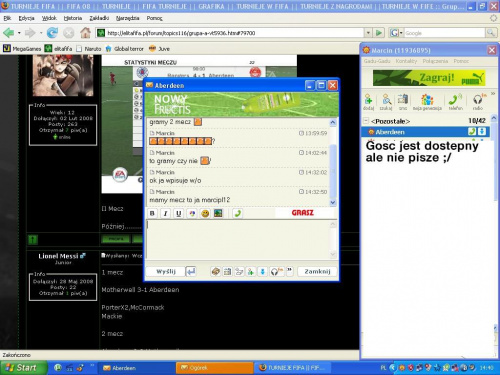The width and height of the screenshot is (500, 375).
Task: Click the szukaj search contacts icon
Action: (x=386, y=102)
